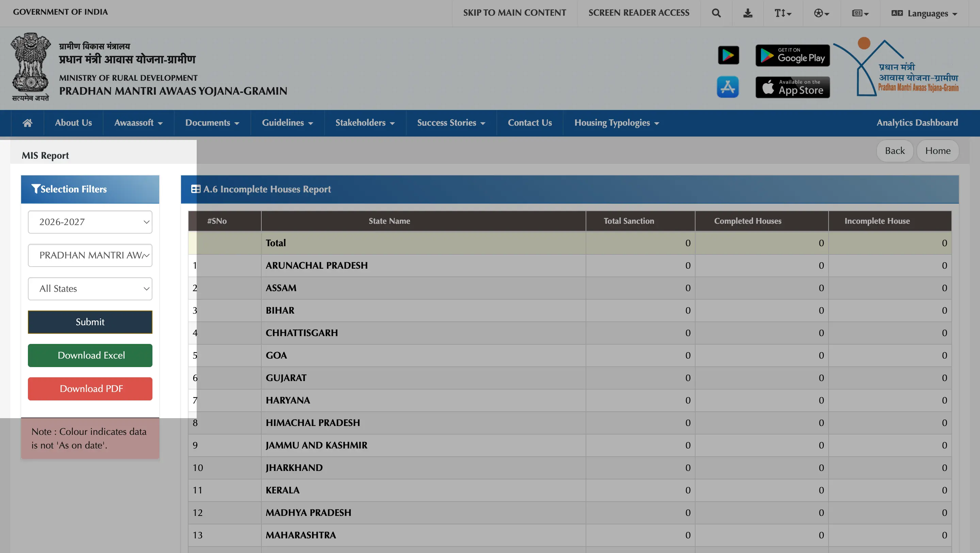Open the sitemap/keyboard icon dropdown

point(860,13)
